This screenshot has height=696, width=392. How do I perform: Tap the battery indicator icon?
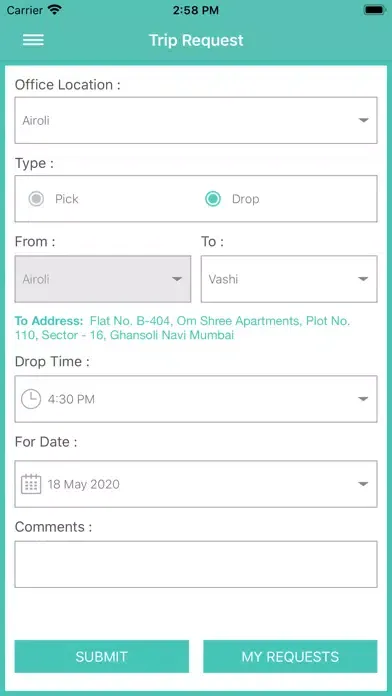[374, 10]
